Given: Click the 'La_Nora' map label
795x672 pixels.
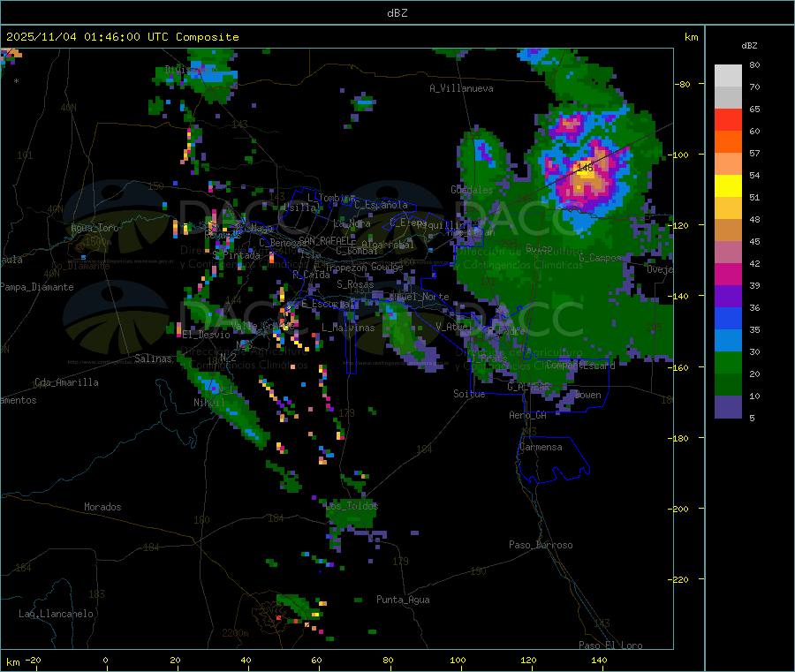Looking at the screenshot, I should click(x=352, y=223).
